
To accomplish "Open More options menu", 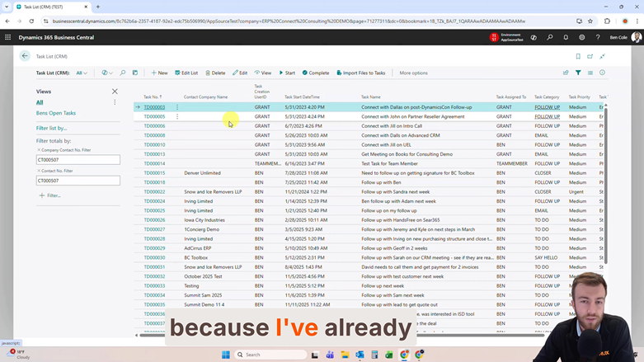I will pyautogui.click(x=414, y=73).
